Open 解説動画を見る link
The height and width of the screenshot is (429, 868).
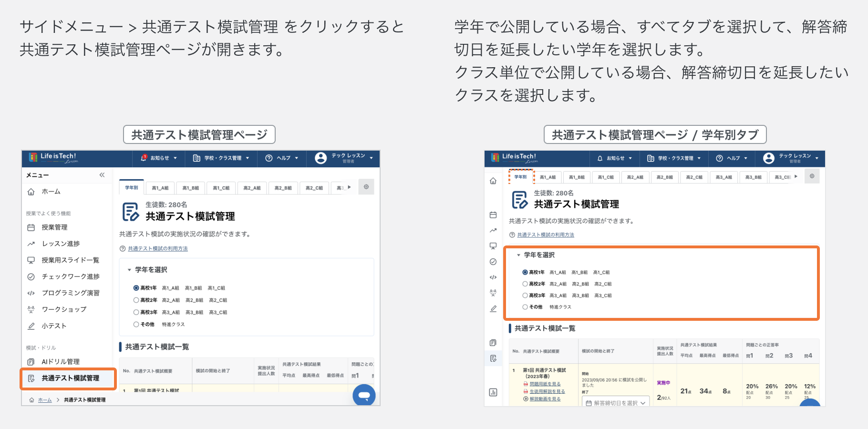[x=545, y=399]
